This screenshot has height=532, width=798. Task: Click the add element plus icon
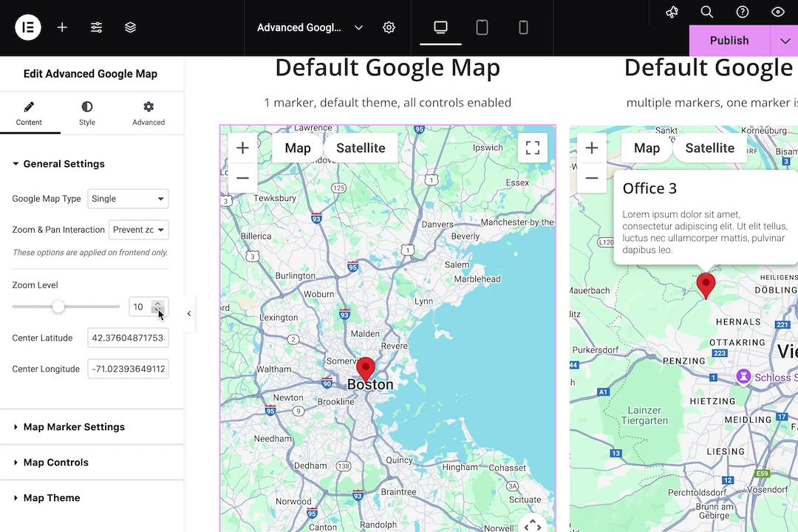(62, 27)
